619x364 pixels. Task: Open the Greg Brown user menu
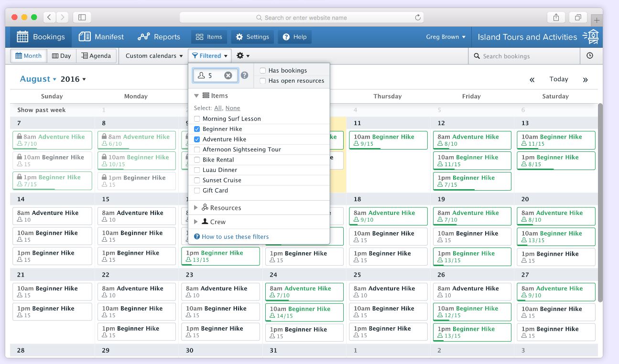445,37
